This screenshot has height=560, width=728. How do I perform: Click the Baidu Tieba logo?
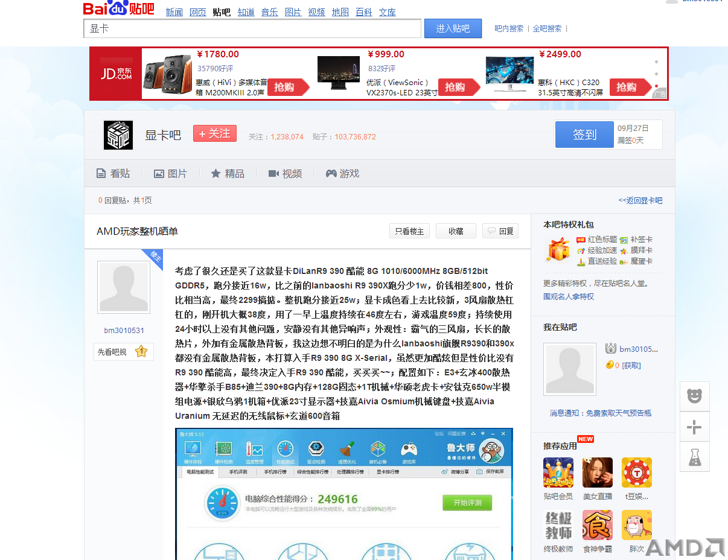[118, 8]
